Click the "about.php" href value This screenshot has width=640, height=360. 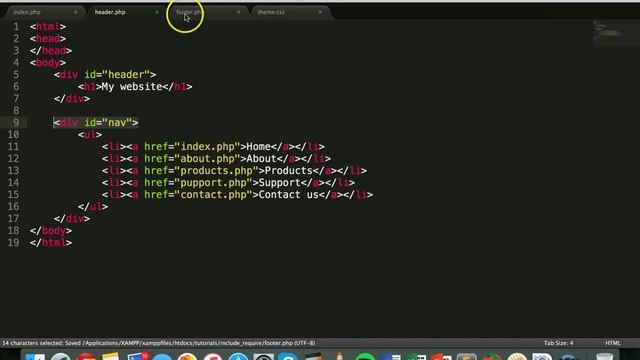207,159
